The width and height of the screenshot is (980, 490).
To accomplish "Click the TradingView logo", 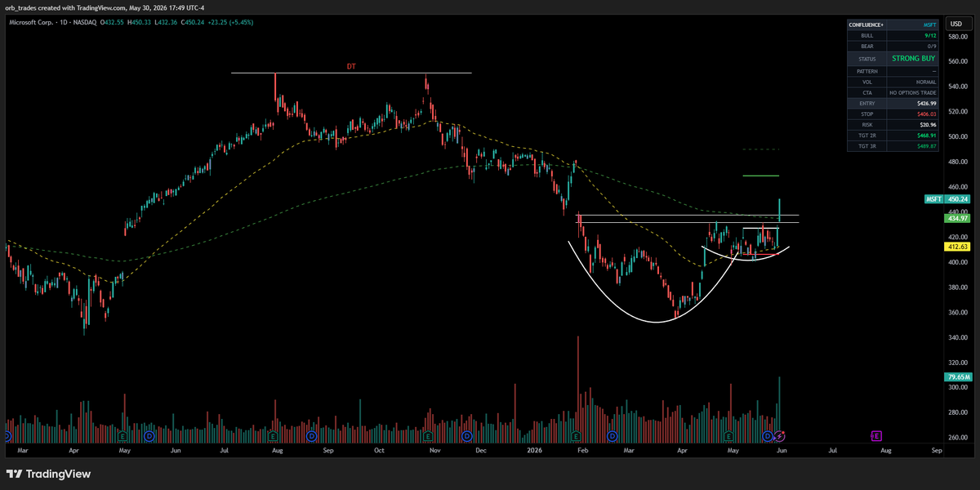I will [48, 474].
